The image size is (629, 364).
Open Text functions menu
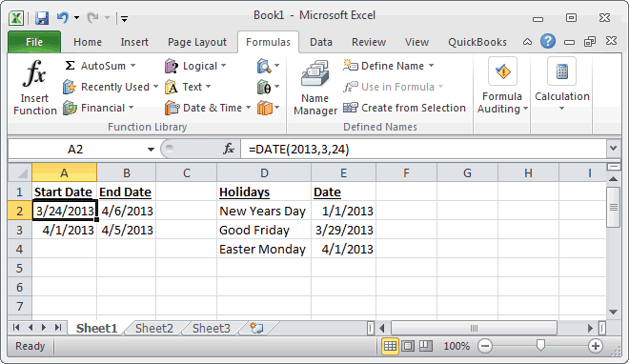188,87
